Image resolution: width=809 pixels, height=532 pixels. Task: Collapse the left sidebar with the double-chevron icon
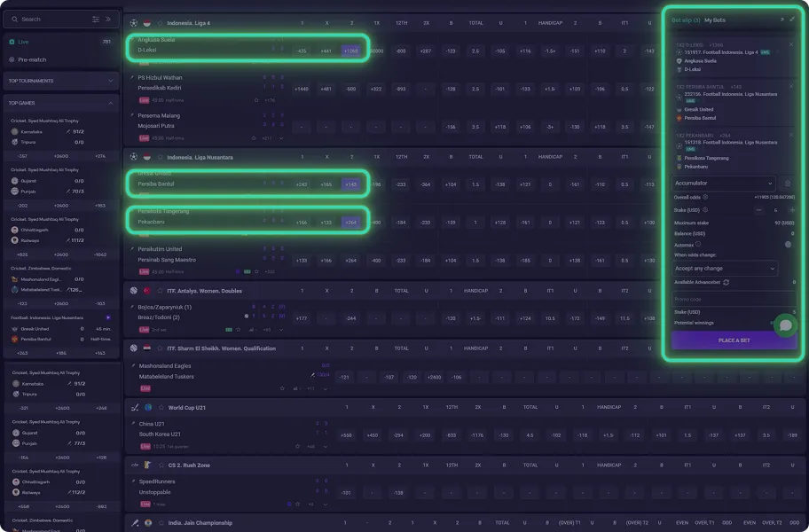pos(108,19)
